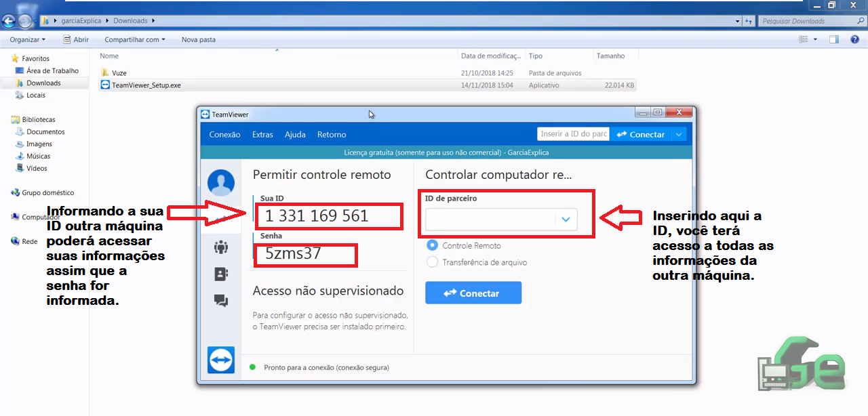This screenshot has width=868, height=416.
Task: Refresh the Downloads folder in address bar
Action: [750, 21]
